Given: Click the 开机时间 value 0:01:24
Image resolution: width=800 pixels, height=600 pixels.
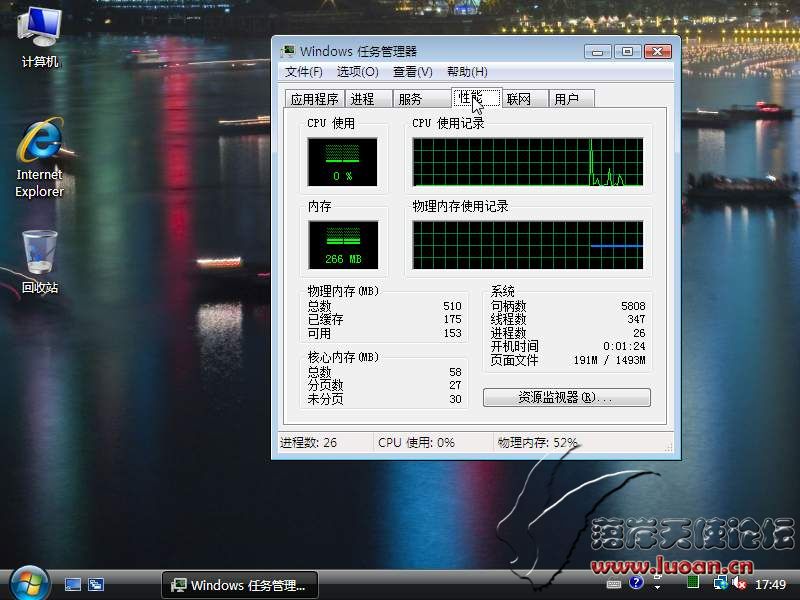Looking at the screenshot, I should 624,346.
